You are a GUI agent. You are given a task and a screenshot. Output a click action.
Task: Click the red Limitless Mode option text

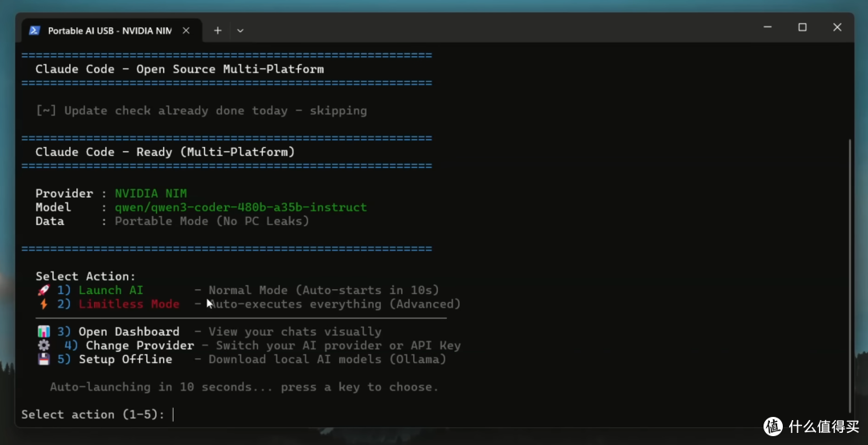click(129, 304)
